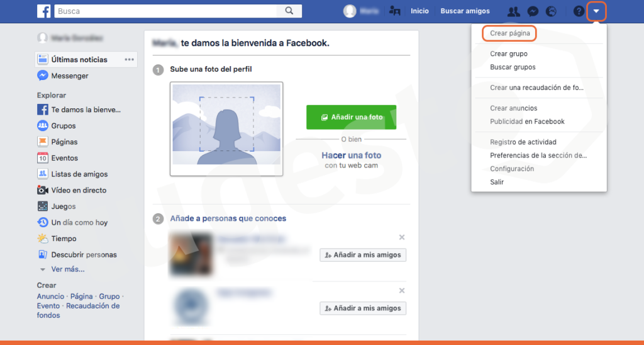Open Configuración from the menu
The height and width of the screenshot is (345, 644).
(512, 169)
